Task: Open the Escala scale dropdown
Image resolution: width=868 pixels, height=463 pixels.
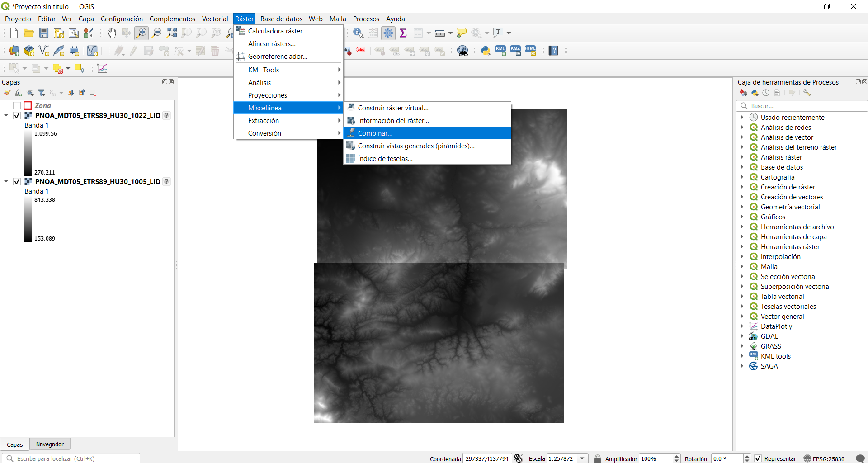Action: tap(582, 458)
